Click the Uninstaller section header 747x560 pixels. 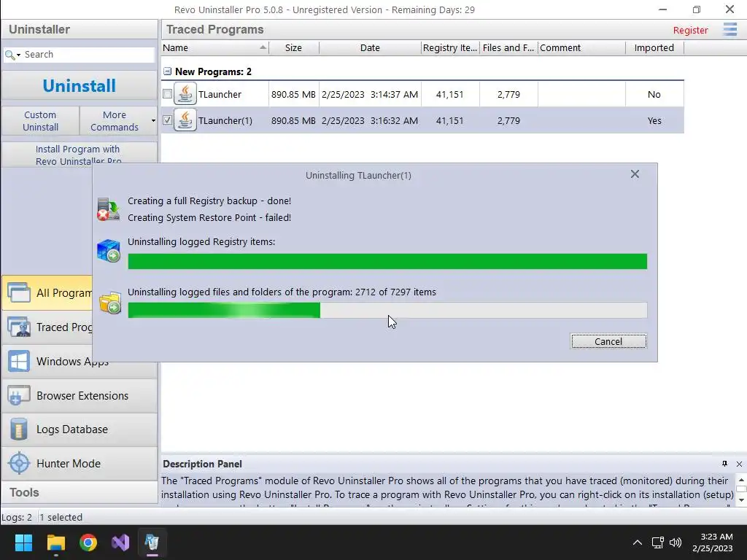pos(79,29)
